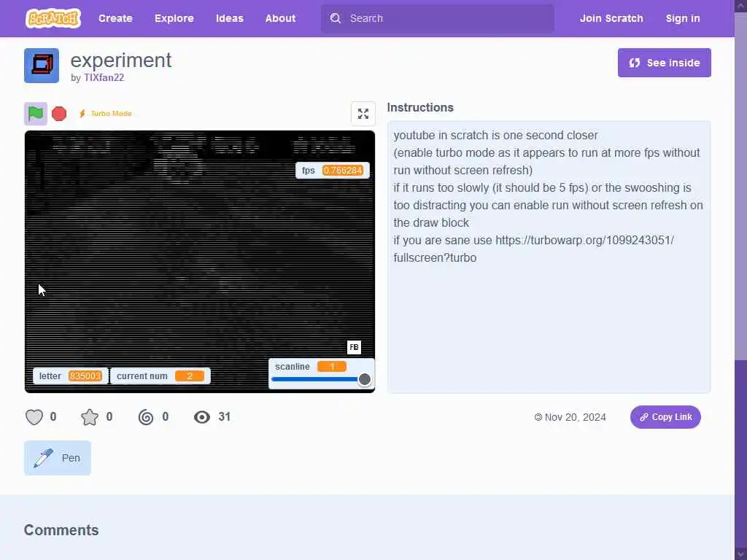Open the Create menu item
Image resolution: width=747 pixels, height=560 pixels.
(115, 18)
